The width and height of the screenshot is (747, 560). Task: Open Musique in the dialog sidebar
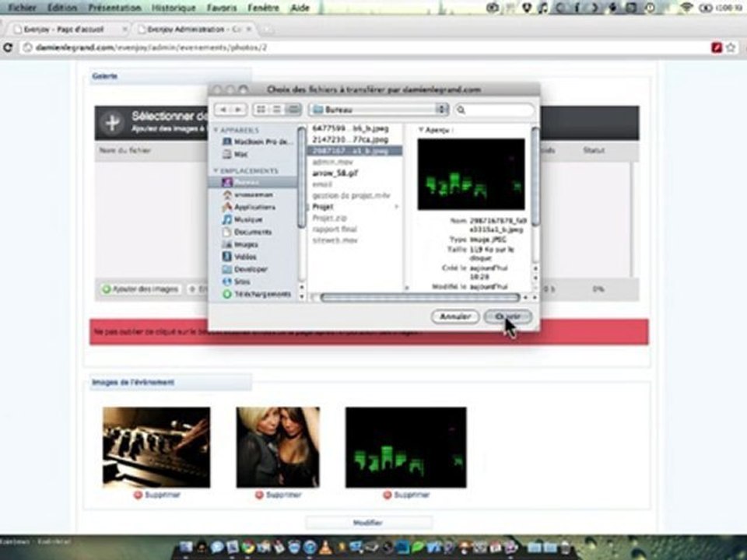pyautogui.click(x=243, y=219)
